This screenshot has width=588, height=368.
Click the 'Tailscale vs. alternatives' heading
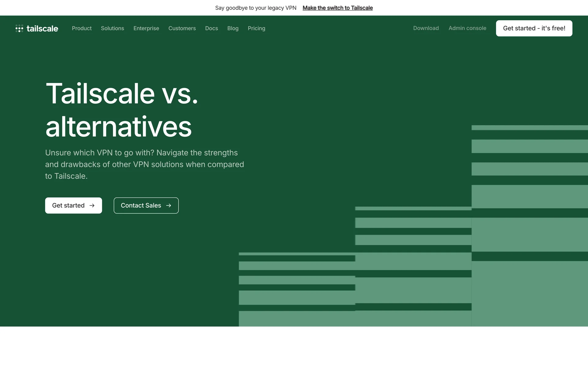click(x=122, y=110)
